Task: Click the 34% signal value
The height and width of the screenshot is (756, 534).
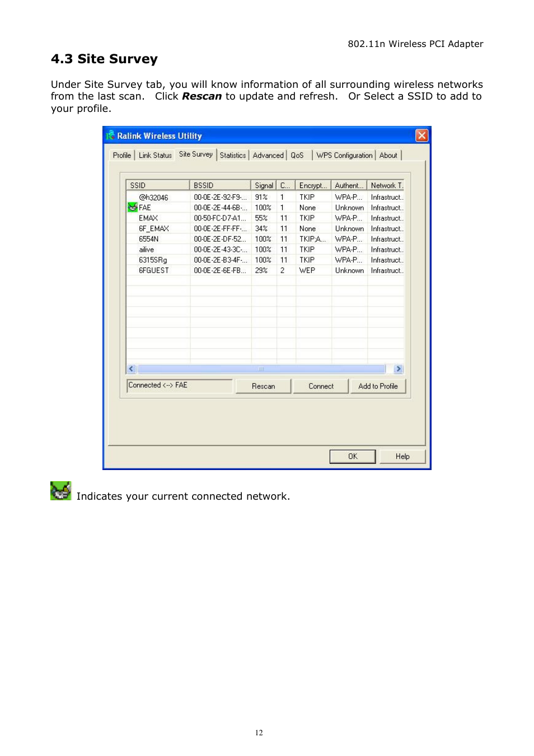Action: click(x=261, y=229)
